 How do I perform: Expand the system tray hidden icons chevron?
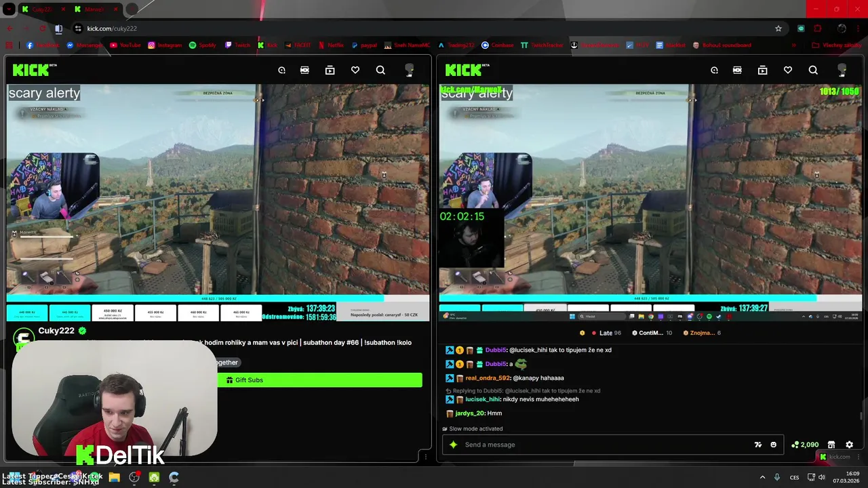coord(762,477)
